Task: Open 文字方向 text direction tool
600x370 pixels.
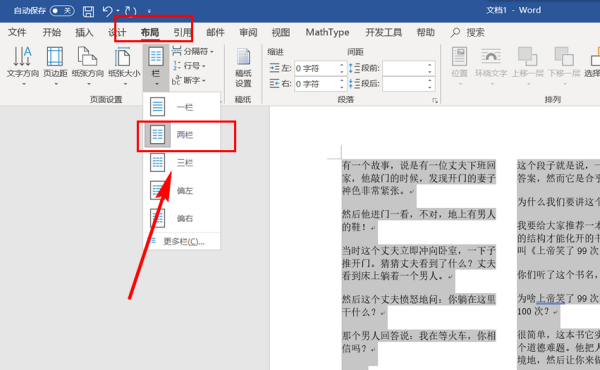Action: pos(23,66)
